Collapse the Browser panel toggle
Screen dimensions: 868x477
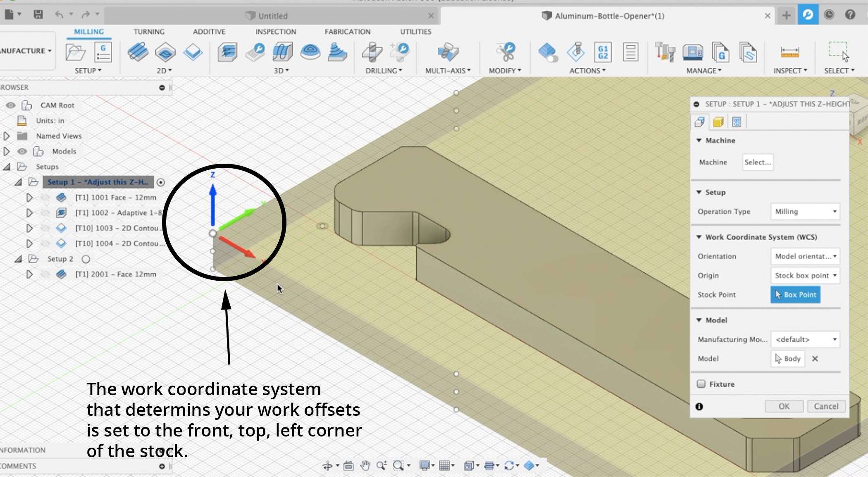point(162,88)
